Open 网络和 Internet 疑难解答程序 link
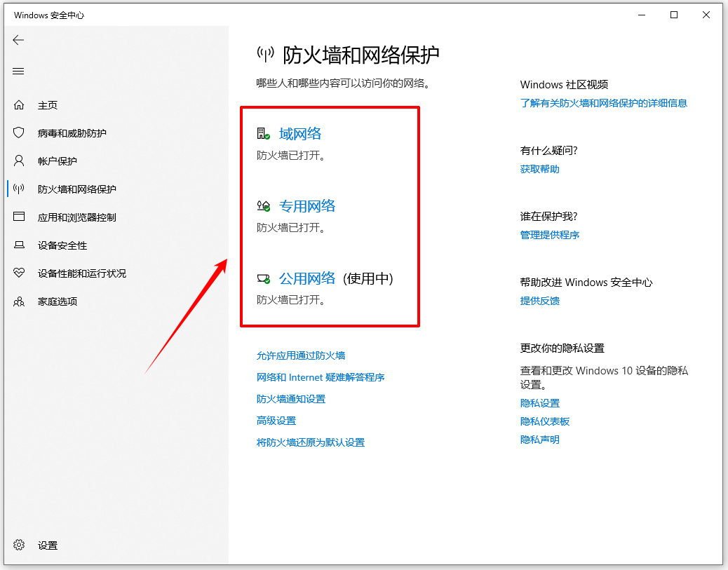 321,377
